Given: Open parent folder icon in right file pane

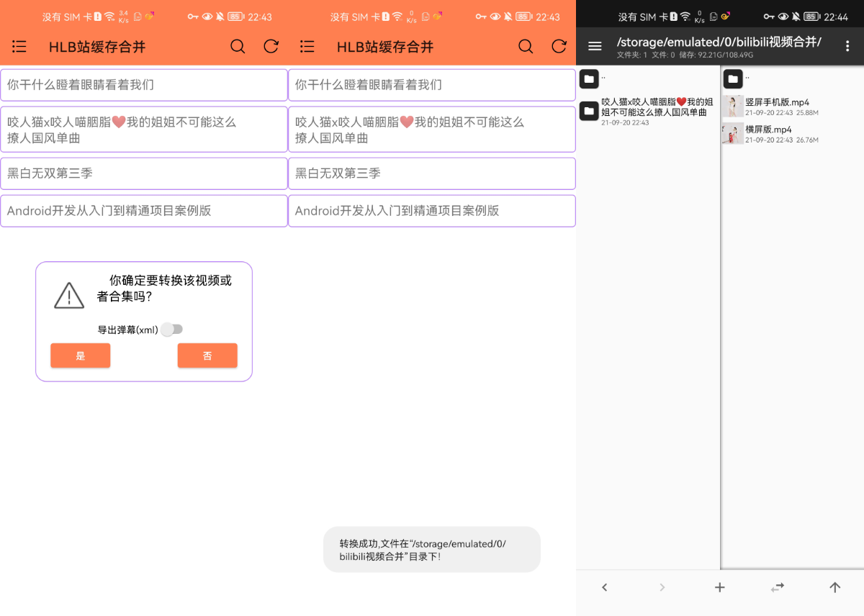Looking at the screenshot, I should click(733, 78).
